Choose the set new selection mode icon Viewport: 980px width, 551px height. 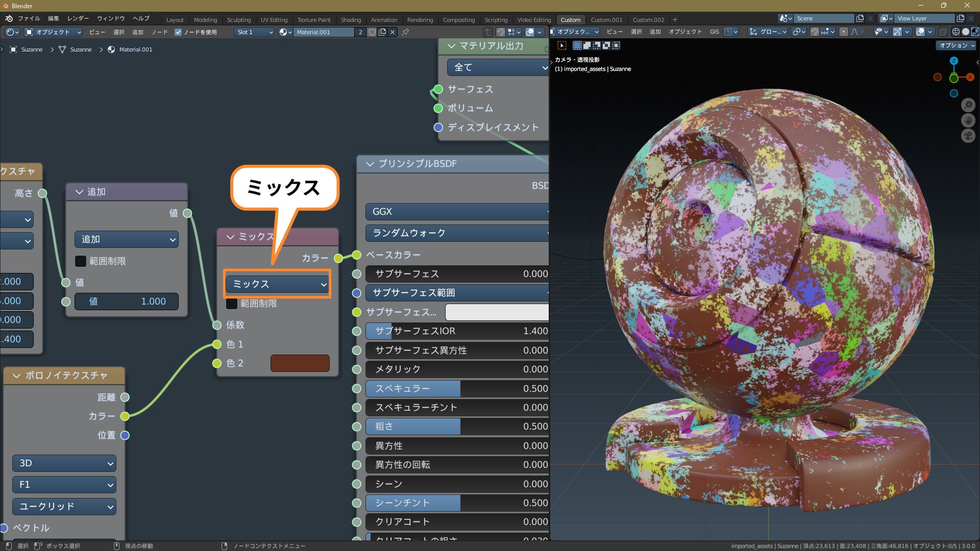coord(577,45)
